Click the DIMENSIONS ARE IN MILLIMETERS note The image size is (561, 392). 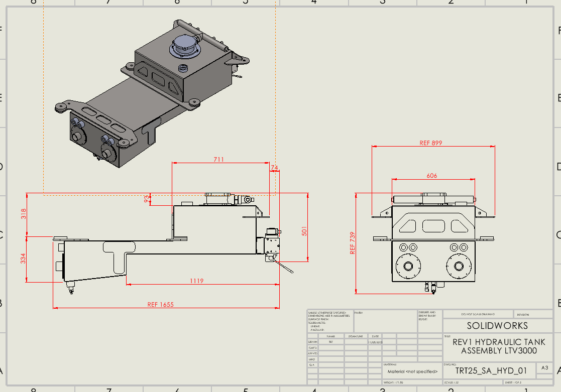[329, 316]
